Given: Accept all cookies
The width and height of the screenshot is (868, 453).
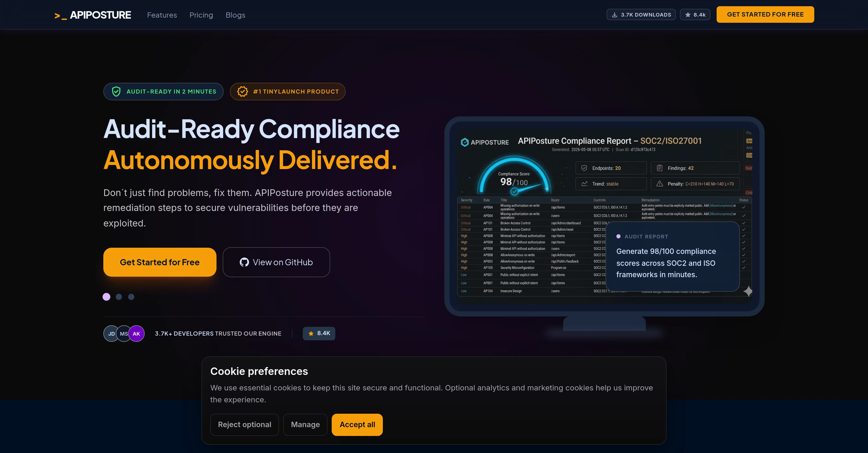Looking at the screenshot, I should pyautogui.click(x=357, y=425).
